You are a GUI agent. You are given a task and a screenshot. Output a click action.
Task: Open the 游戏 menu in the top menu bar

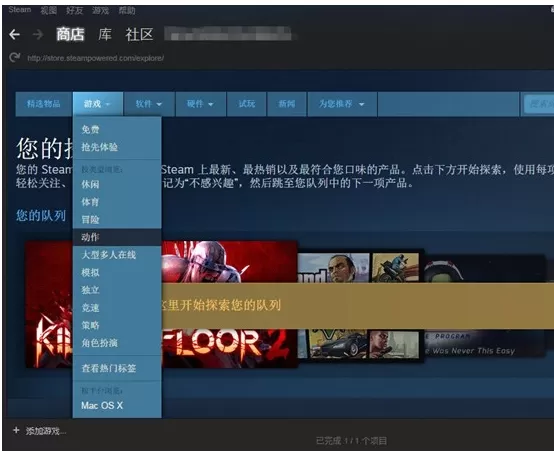100,10
